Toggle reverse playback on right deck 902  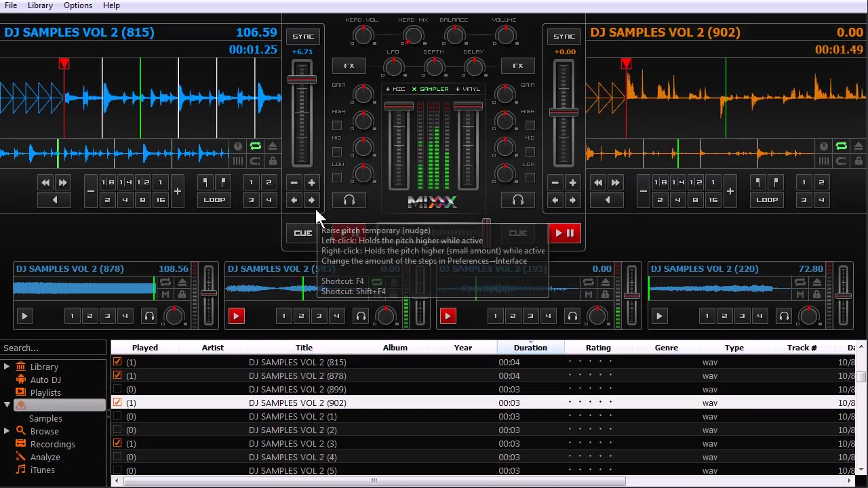[607, 200]
